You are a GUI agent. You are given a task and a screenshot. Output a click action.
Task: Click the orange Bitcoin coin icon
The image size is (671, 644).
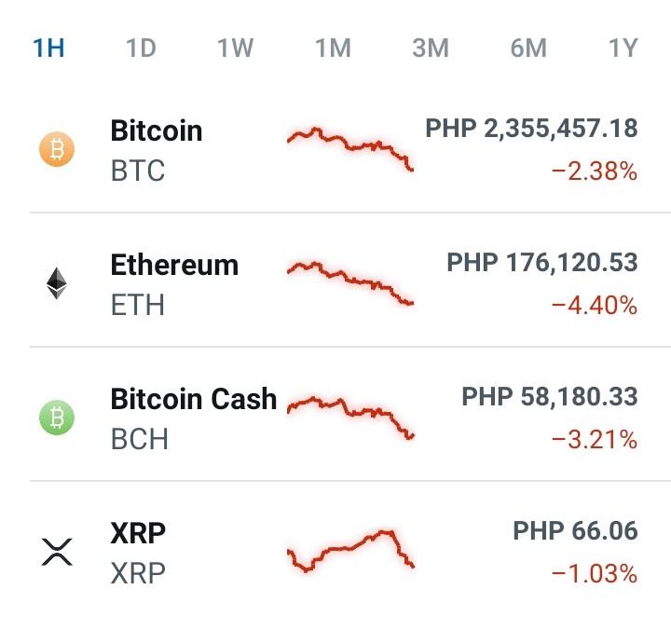(57, 149)
